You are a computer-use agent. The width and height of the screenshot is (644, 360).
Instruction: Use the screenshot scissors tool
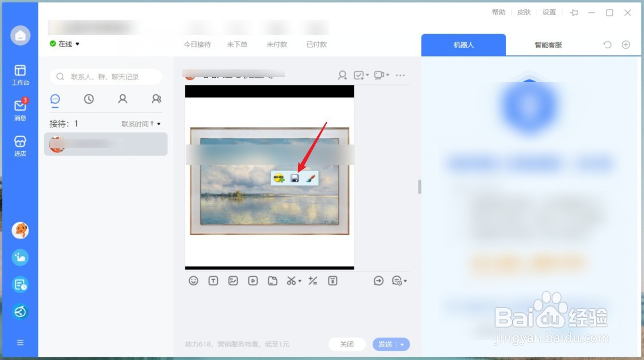click(291, 280)
